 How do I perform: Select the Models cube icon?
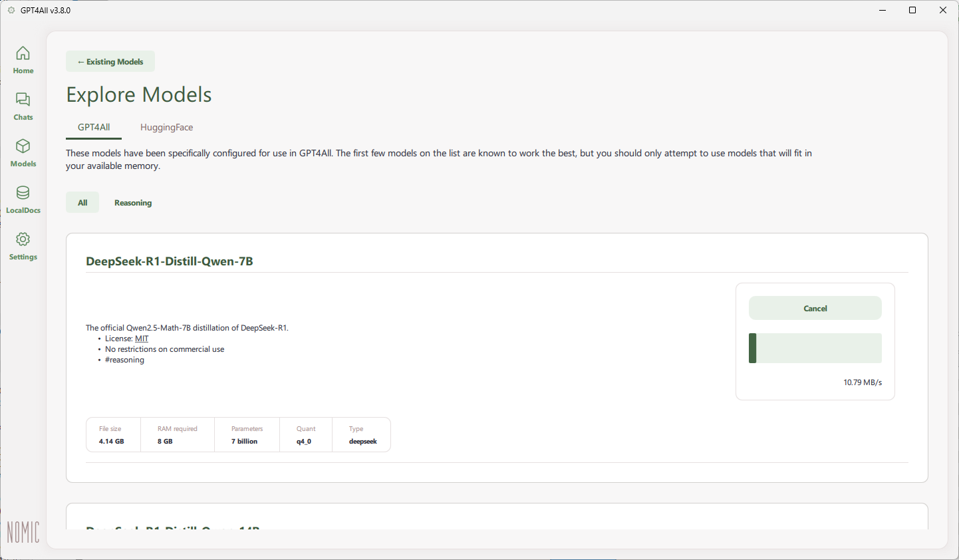23,146
